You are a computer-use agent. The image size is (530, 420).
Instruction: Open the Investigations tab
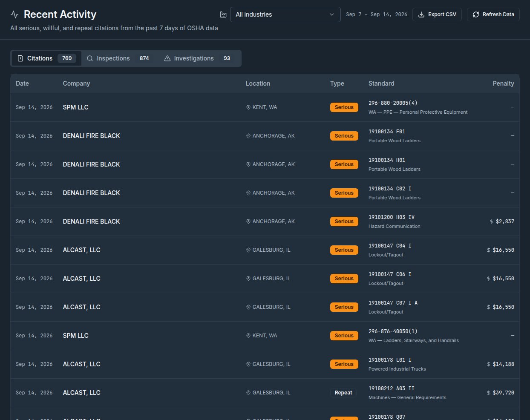coord(197,58)
